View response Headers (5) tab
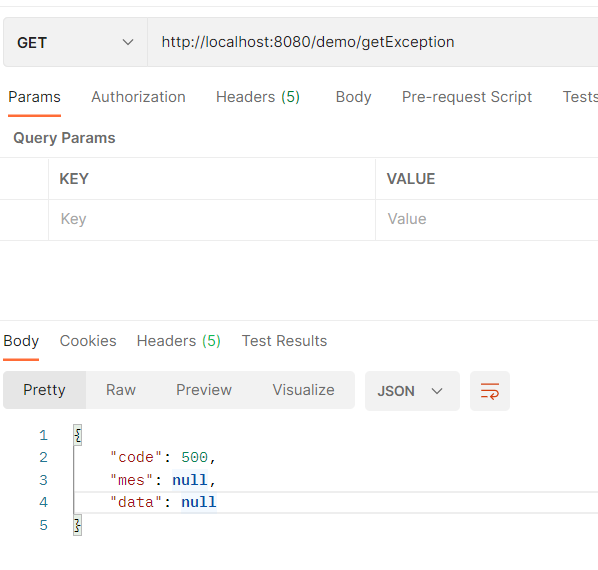The width and height of the screenshot is (598, 570). tap(179, 341)
